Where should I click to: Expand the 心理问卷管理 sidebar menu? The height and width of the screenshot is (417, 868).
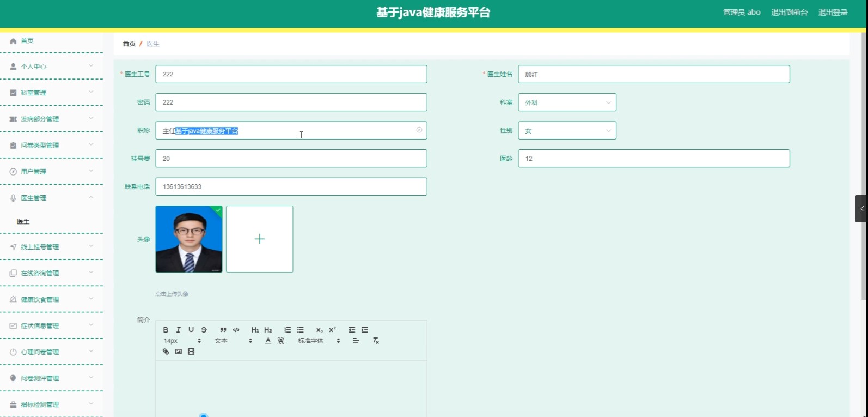tap(52, 352)
